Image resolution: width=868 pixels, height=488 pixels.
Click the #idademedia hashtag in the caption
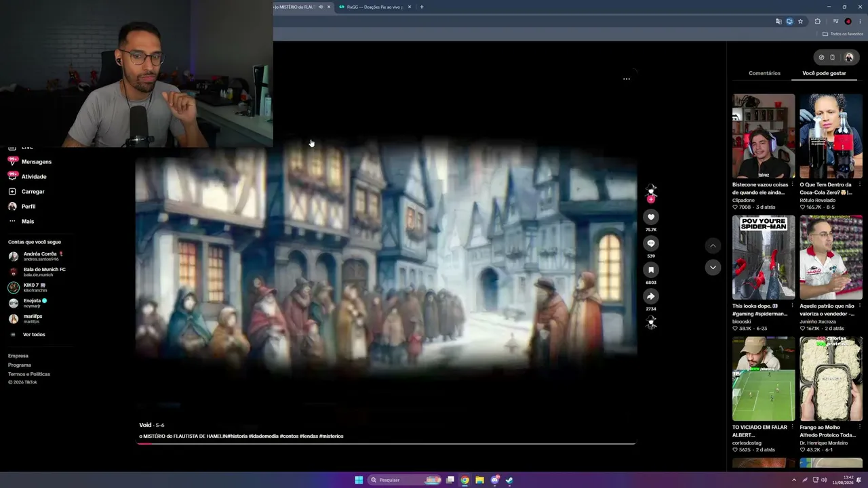click(x=264, y=436)
